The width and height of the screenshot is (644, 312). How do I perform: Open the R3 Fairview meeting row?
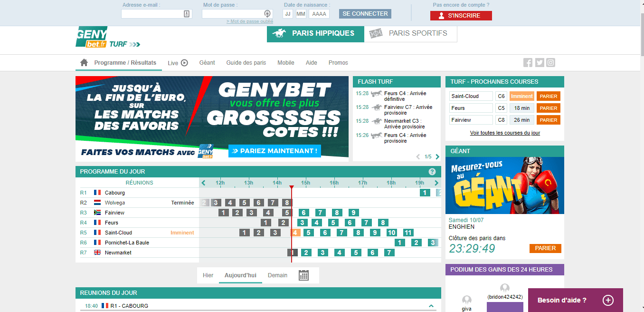(x=137, y=213)
